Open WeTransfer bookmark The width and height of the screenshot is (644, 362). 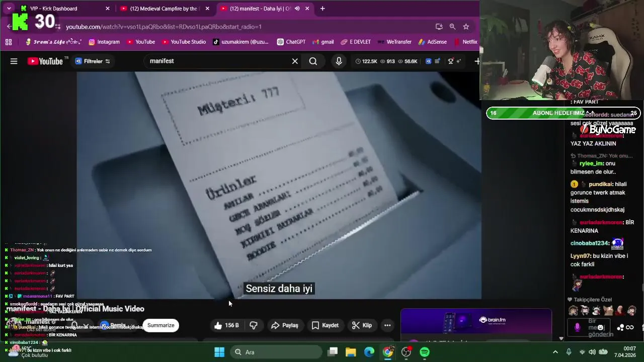pos(394,42)
